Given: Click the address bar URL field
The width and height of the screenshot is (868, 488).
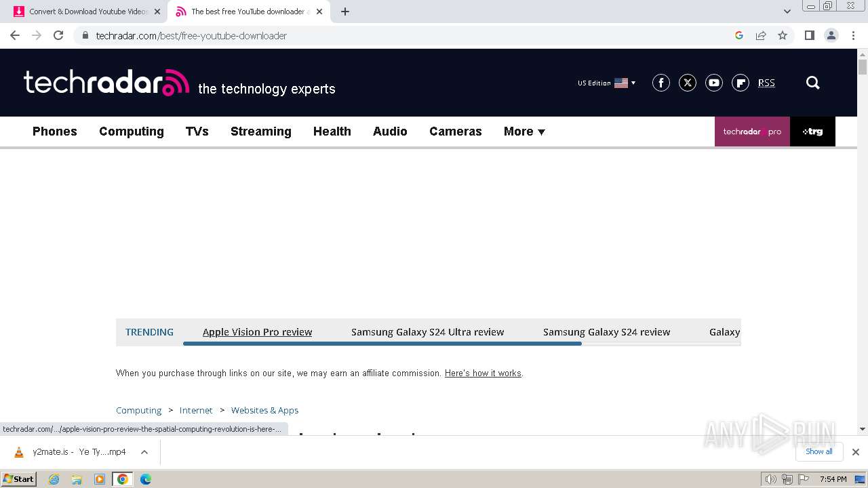Looking at the screenshot, I should click(x=407, y=35).
